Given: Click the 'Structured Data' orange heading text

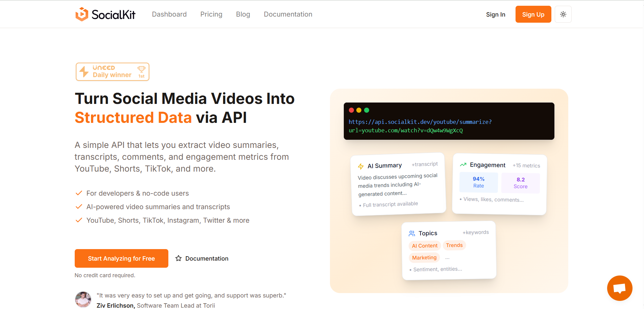Looking at the screenshot, I should pyautogui.click(x=133, y=118).
